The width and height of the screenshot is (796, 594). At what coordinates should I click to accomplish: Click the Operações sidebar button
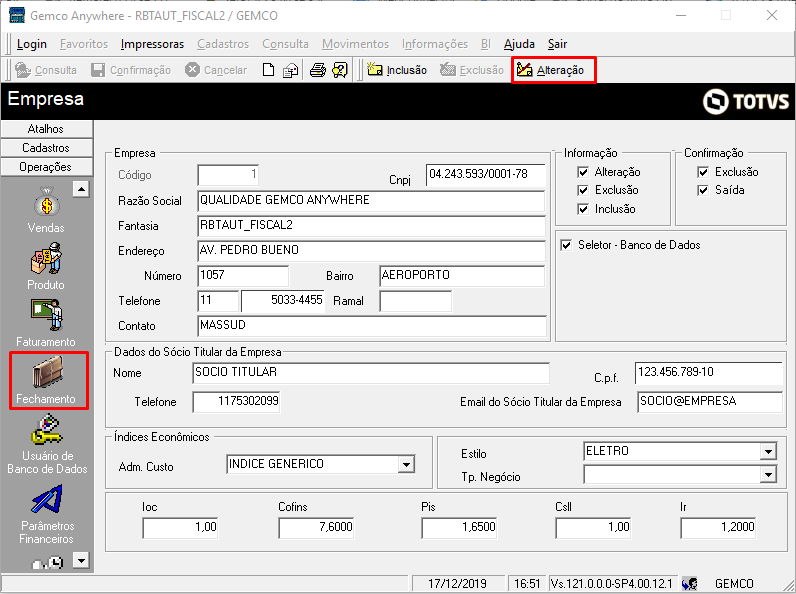pos(46,167)
